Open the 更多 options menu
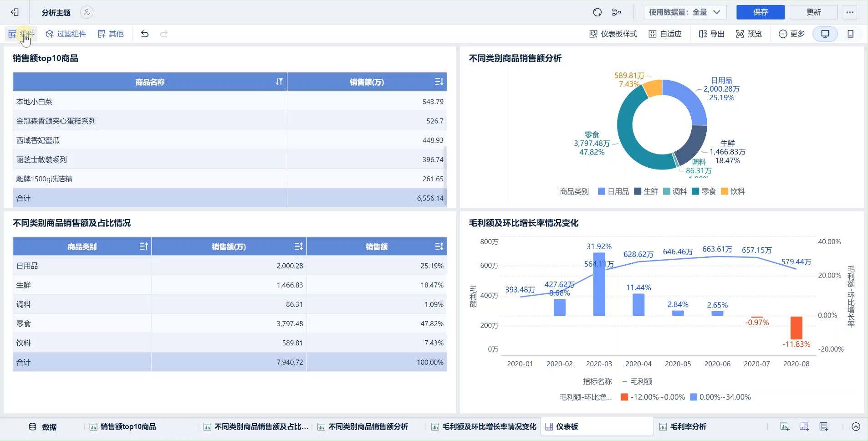This screenshot has width=868, height=441. [791, 34]
